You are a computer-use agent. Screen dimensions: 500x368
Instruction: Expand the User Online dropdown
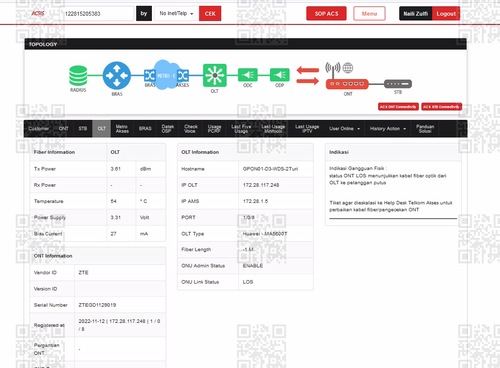click(345, 129)
